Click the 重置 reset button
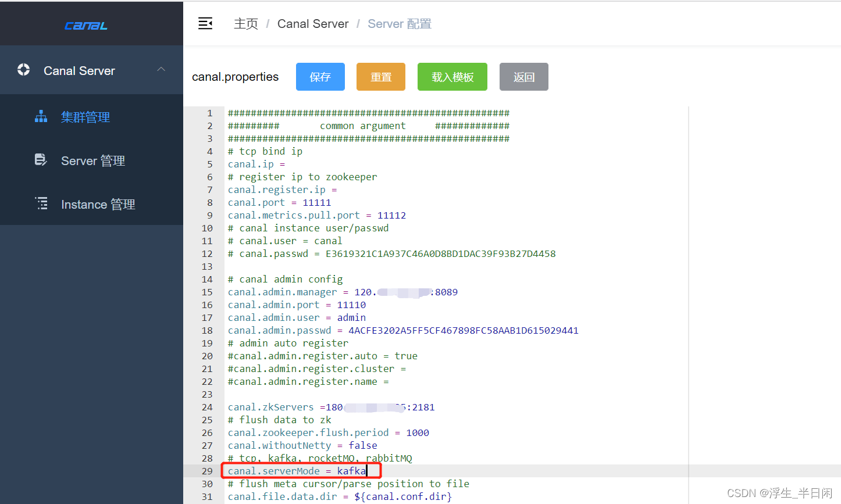This screenshot has width=841, height=504. (x=381, y=77)
